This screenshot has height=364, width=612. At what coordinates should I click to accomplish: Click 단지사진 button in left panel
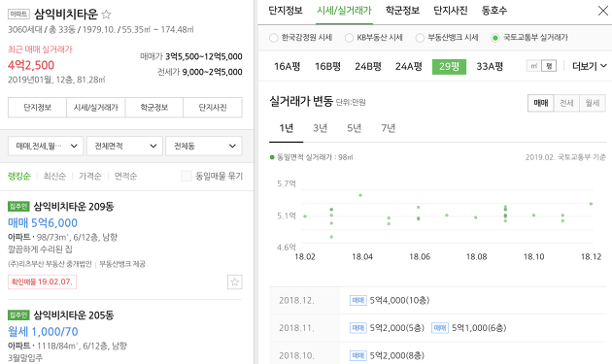[213, 108]
